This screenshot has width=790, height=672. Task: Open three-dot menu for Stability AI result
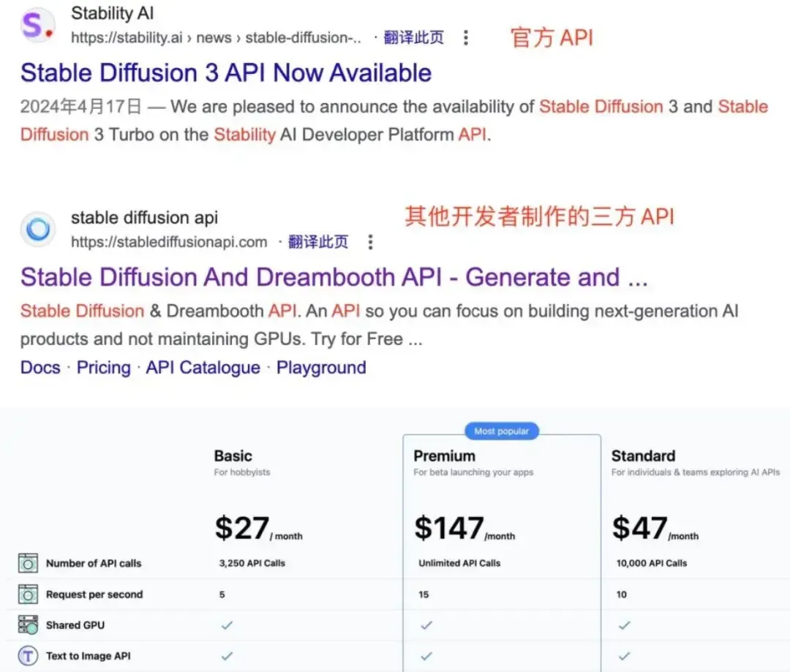(466, 37)
